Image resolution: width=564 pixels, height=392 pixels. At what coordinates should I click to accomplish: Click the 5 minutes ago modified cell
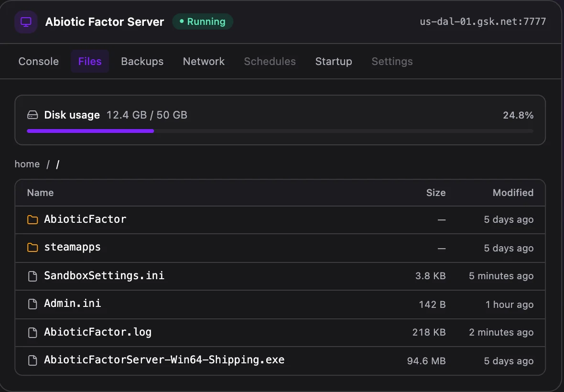pos(501,276)
